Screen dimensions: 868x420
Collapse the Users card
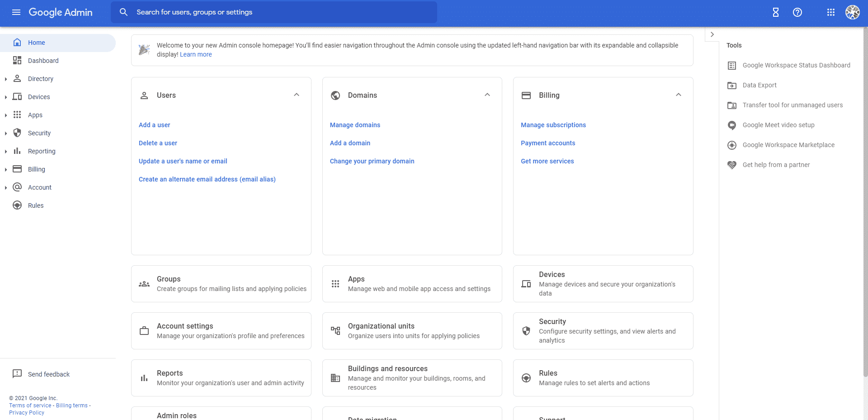[297, 95]
